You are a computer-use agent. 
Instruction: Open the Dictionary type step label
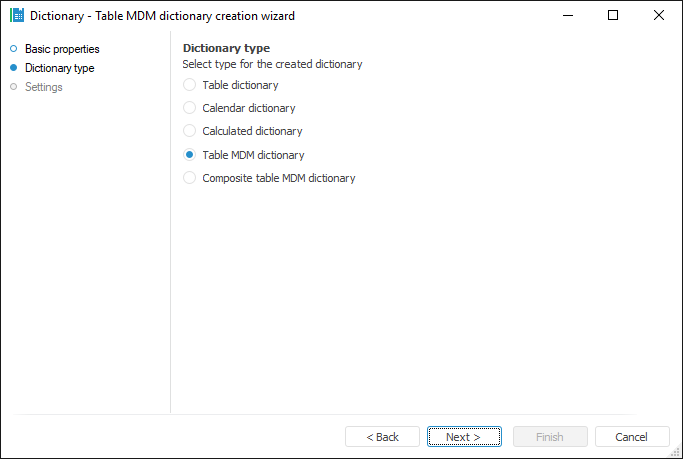pos(60,68)
